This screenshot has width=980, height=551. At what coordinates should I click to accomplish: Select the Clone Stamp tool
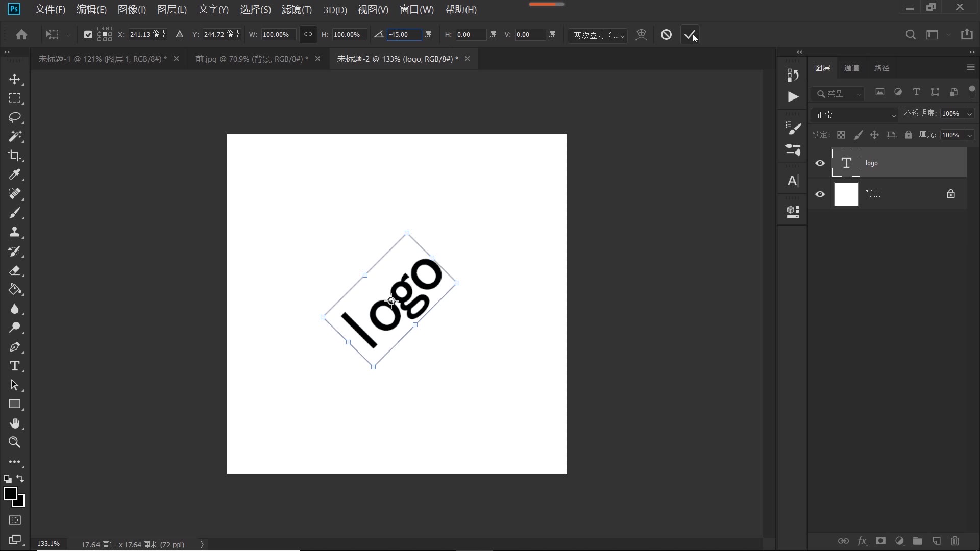coord(15,232)
